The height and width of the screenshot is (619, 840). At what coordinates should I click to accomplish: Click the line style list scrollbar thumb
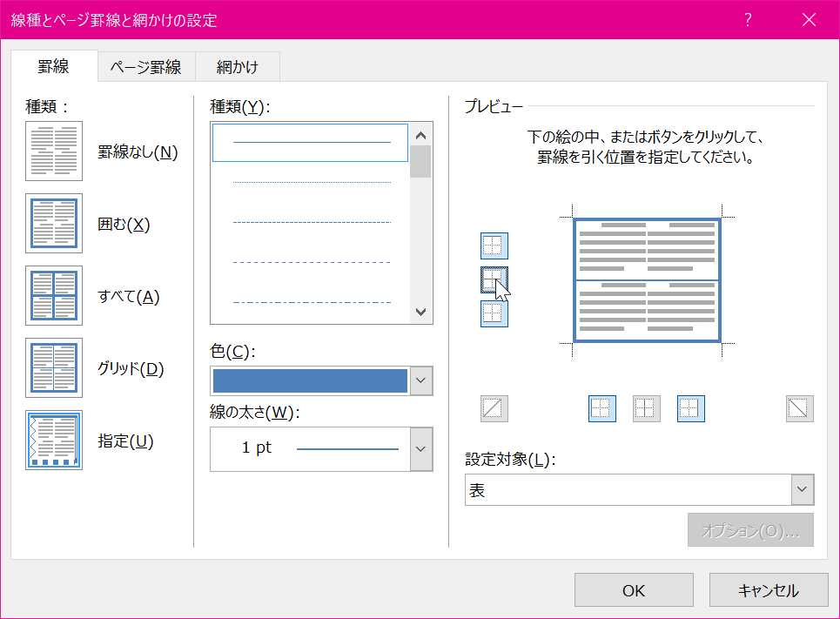tap(420, 161)
